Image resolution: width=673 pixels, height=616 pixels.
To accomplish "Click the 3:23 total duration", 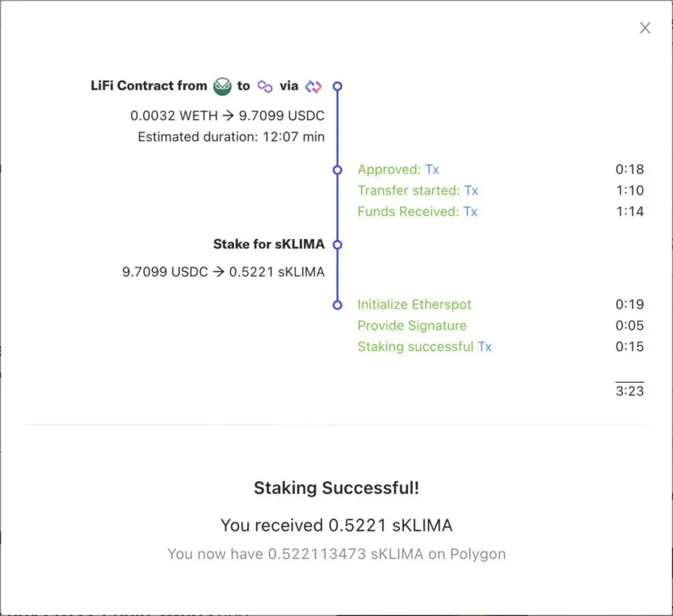I will tap(630, 391).
